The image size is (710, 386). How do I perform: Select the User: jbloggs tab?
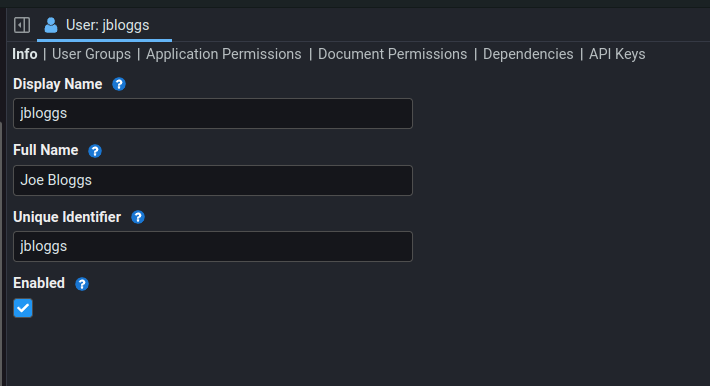point(104,25)
